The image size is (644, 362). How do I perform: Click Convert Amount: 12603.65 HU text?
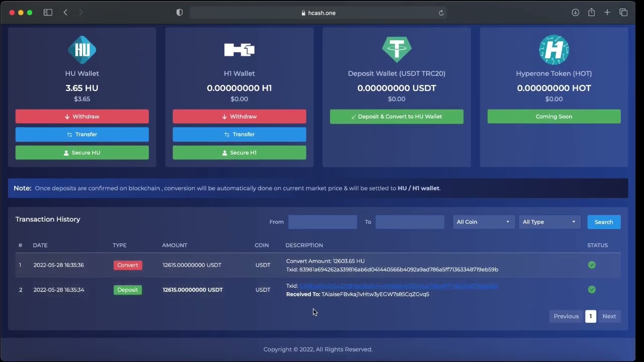click(326, 261)
